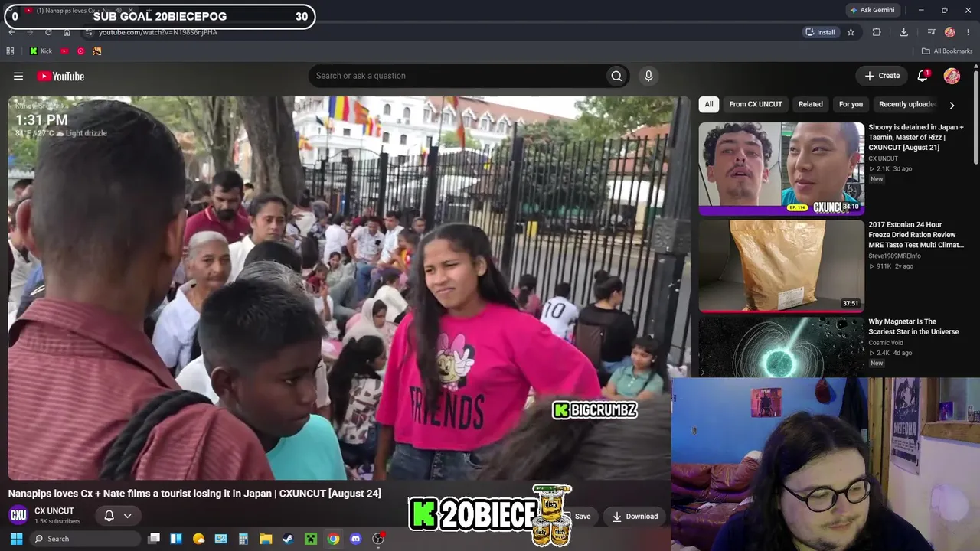980x551 pixels.
Task: Download the video with Download button
Action: click(635, 516)
